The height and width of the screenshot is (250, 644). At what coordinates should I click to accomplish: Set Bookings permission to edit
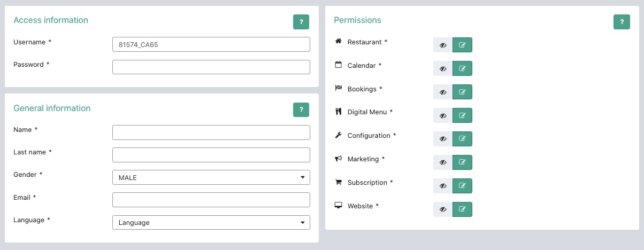click(462, 92)
